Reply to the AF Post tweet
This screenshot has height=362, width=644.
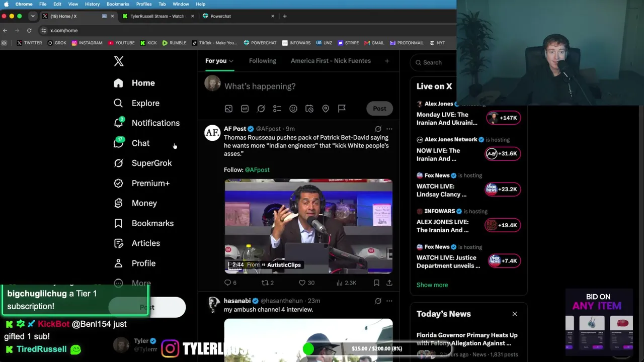tap(230, 283)
